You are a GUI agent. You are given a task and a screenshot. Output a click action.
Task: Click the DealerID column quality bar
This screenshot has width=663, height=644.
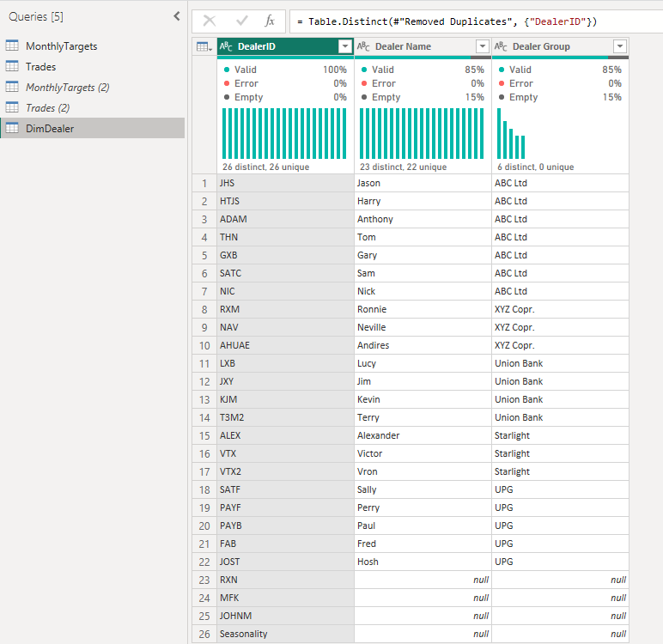click(285, 58)
